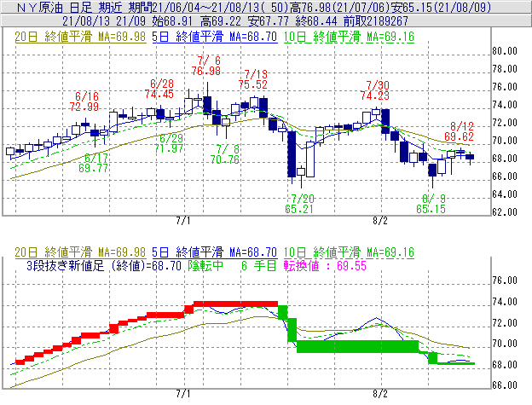This screenshot has width=532, height=405.
Task: Select the lower chart's 5日 終値平滑 legend
Action: pos(215,252)
